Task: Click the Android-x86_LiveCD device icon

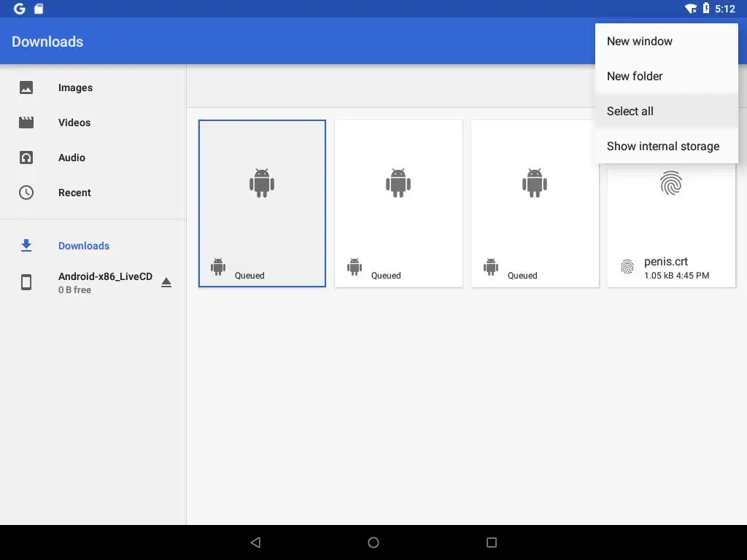Action: [x=26, y=282]
